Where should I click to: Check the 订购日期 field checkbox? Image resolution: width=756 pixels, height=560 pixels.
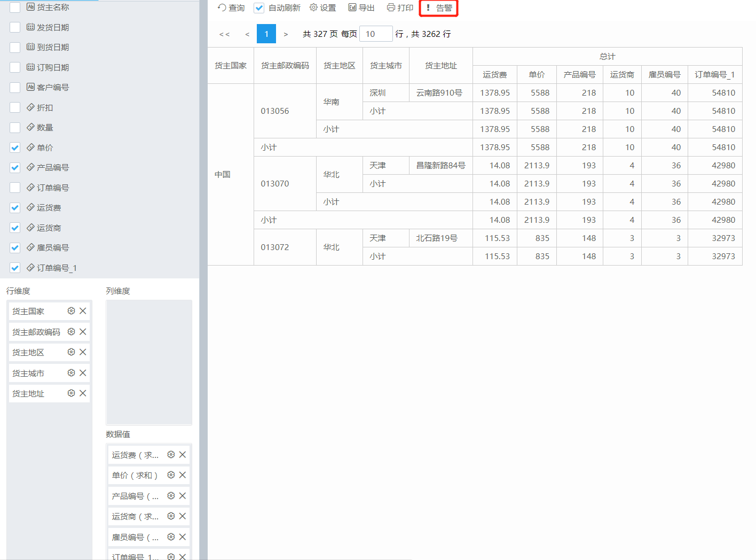point(15,67)
